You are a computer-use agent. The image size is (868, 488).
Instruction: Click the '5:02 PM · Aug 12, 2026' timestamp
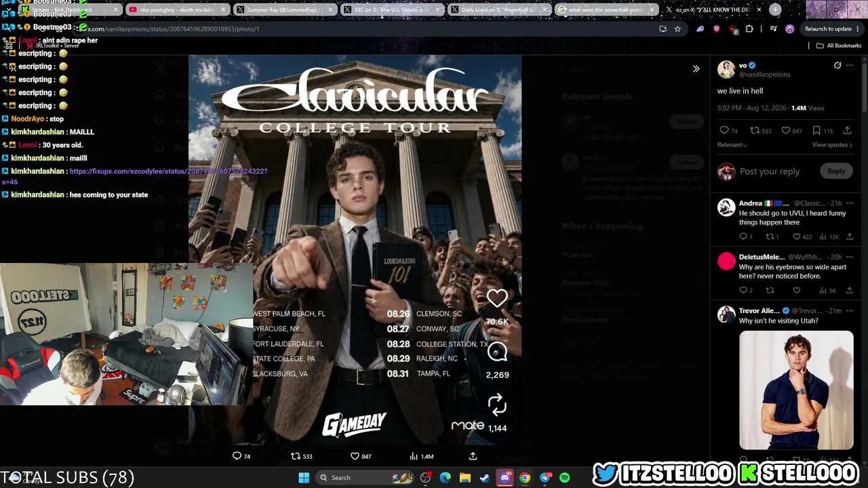[751, 108]
